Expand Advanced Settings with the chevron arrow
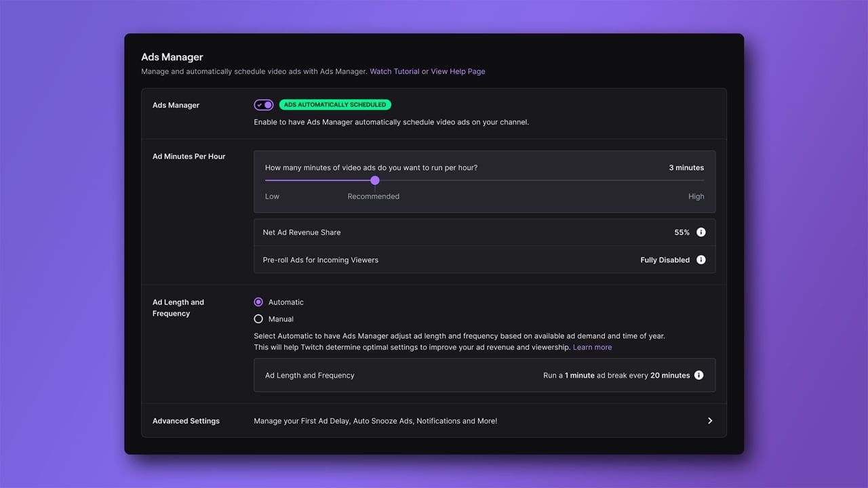 [x=710, y=421]
